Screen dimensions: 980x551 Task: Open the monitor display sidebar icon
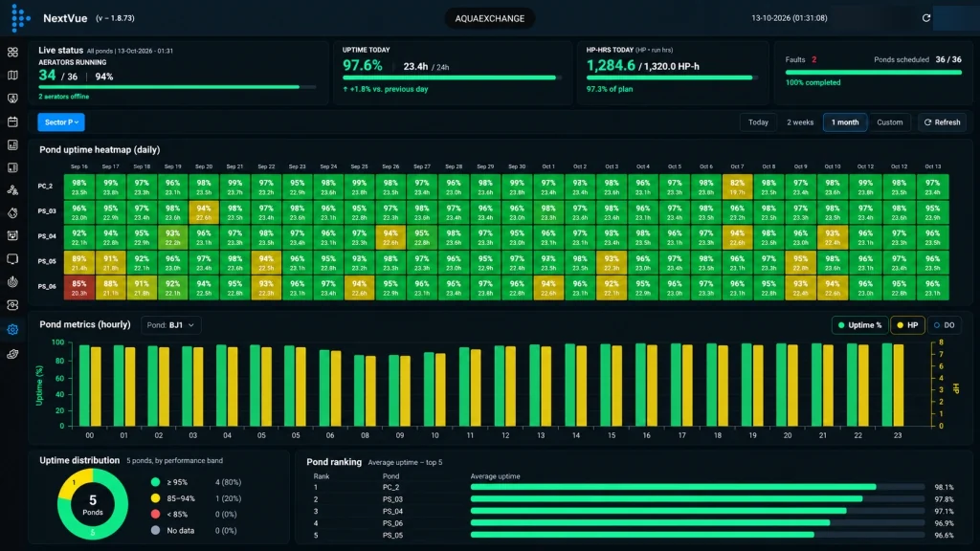(12, 258)
